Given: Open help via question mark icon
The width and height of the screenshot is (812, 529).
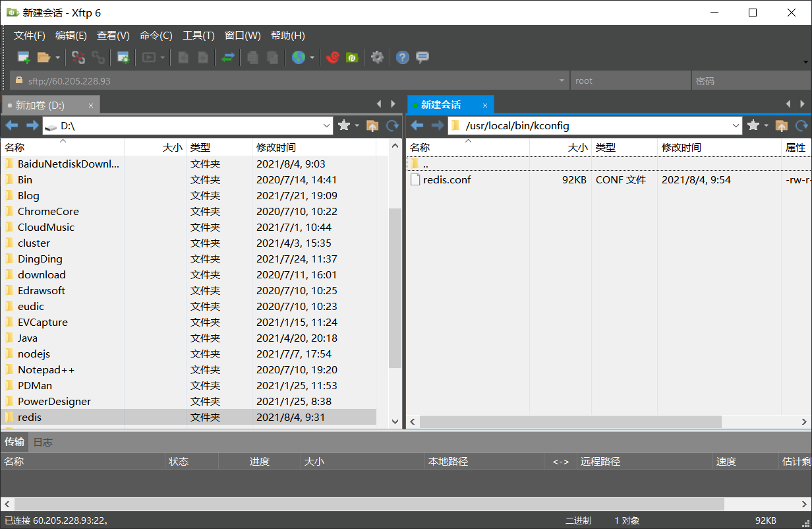Looking at the screenshot, I should 403,57.
